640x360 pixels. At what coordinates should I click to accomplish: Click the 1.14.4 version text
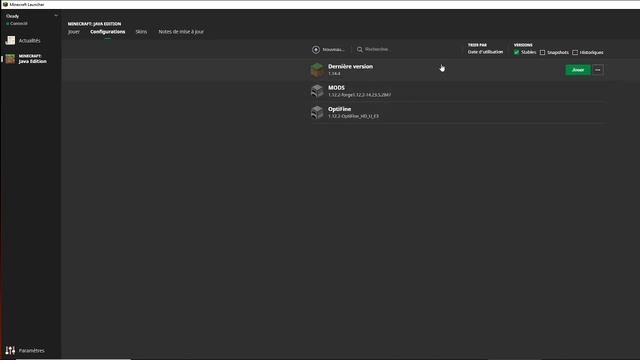click(334, 73)
